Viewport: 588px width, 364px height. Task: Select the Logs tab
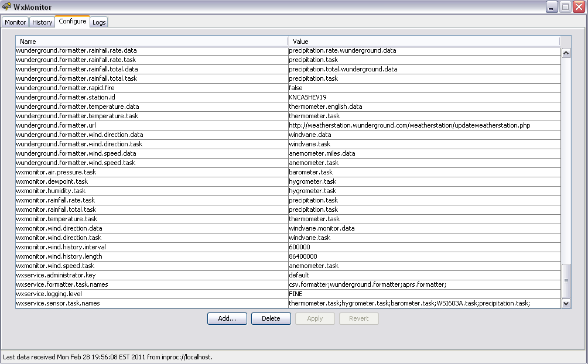coord(99,22)
